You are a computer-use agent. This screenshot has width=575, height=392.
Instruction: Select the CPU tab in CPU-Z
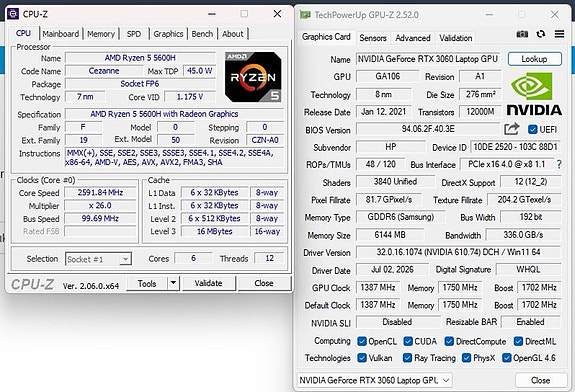[x=23, y=33]
